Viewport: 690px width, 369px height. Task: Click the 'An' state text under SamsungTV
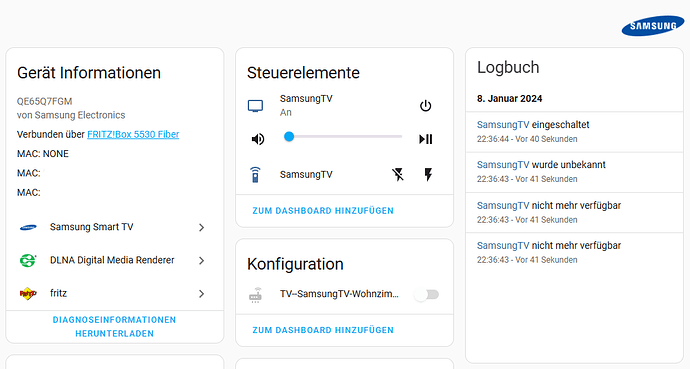point(286,113)
